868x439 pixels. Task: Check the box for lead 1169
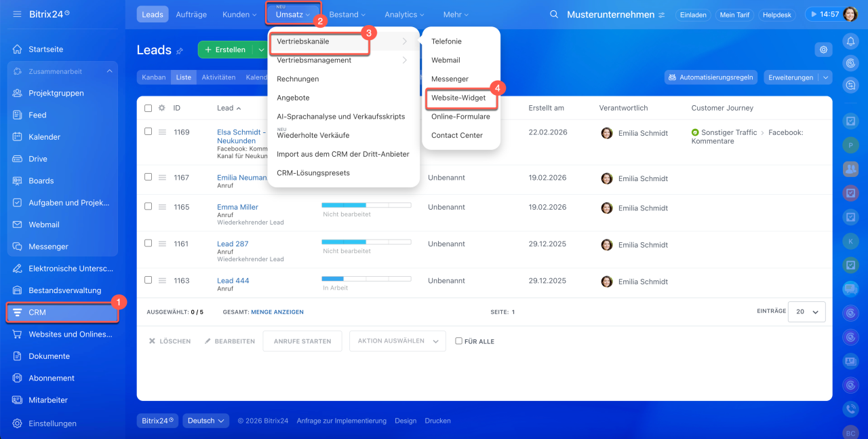point(149,132)
